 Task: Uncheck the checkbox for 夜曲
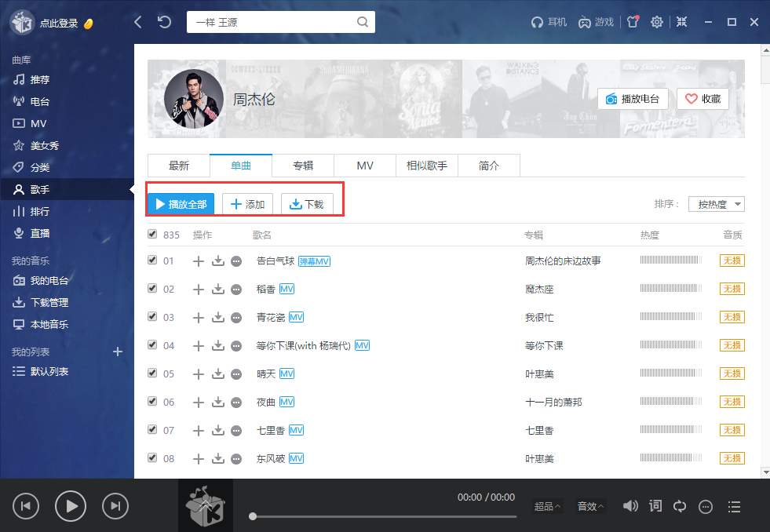click(152, 402)
